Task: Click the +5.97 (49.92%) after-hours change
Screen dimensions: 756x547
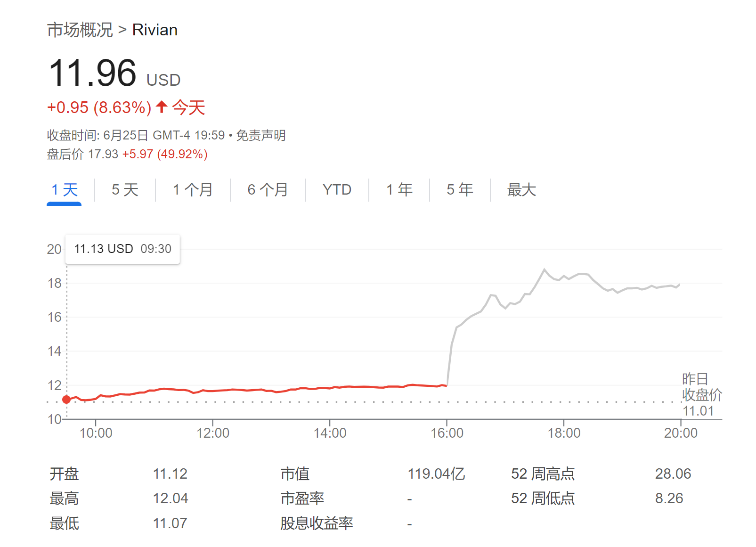Action: 165,154
